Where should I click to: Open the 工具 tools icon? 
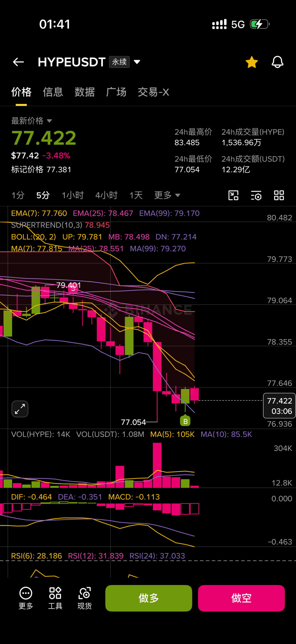tap(55, 598)
